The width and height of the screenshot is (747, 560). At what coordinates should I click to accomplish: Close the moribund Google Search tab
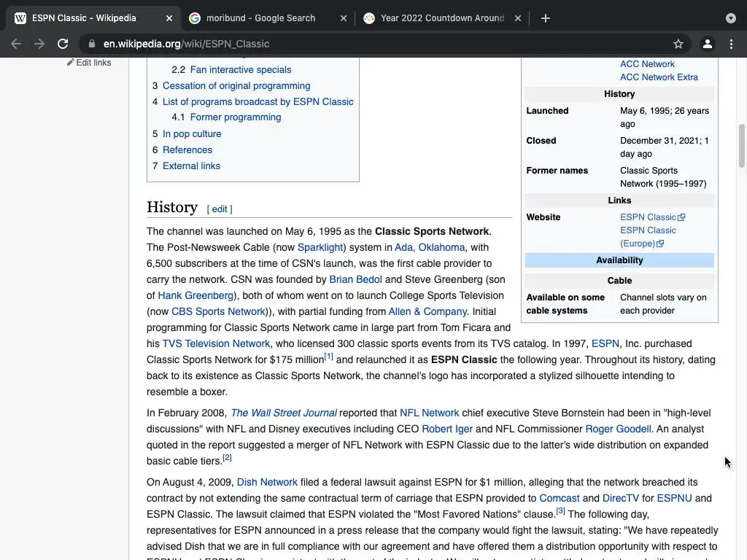pyautogui.click(x=344, y=18)
